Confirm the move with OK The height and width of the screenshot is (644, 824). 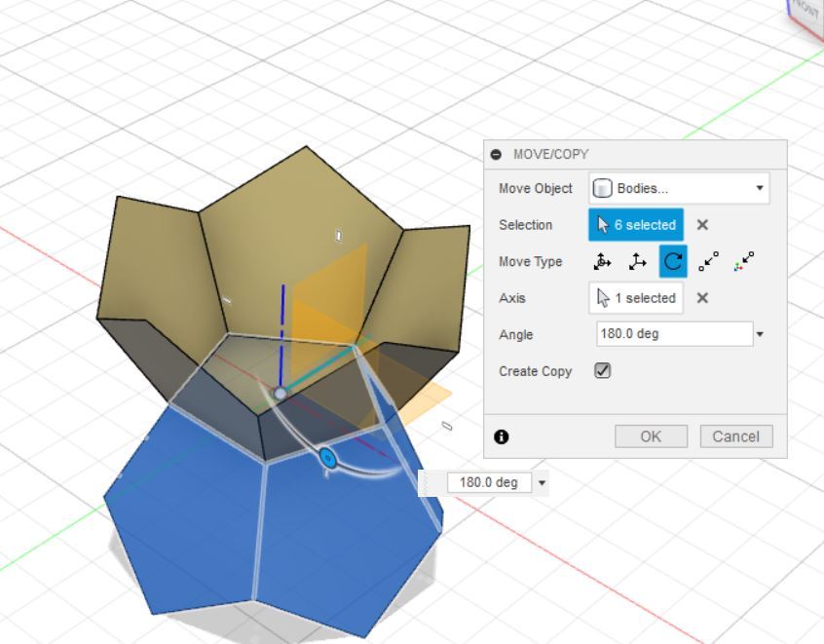point(651,436)
